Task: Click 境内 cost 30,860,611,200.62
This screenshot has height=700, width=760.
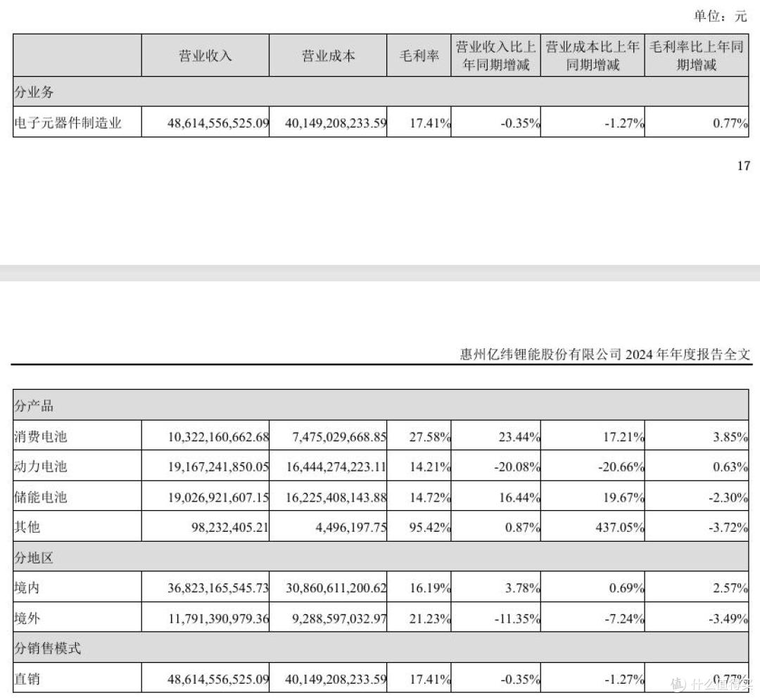Action: (x=336, y=588)
